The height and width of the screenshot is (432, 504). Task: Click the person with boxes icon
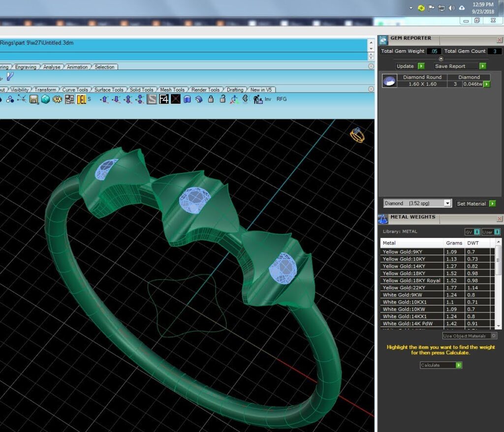pyautogui.click(x=258, y=99)
